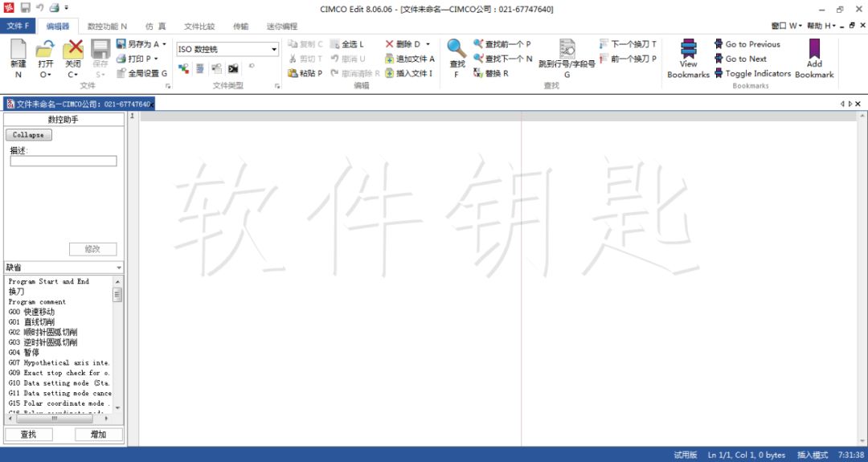Click 前一个换刀 previous tool change
868x462 pixels.
pos(628,59)
